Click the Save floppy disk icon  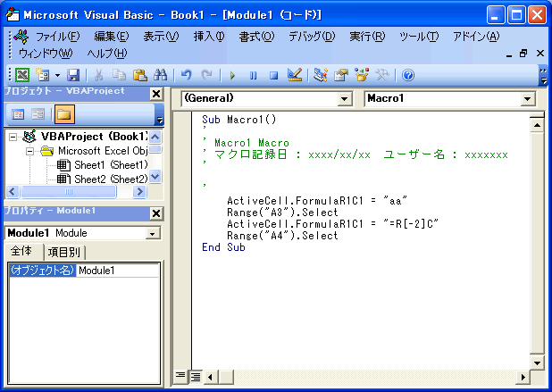pos(73,75)
